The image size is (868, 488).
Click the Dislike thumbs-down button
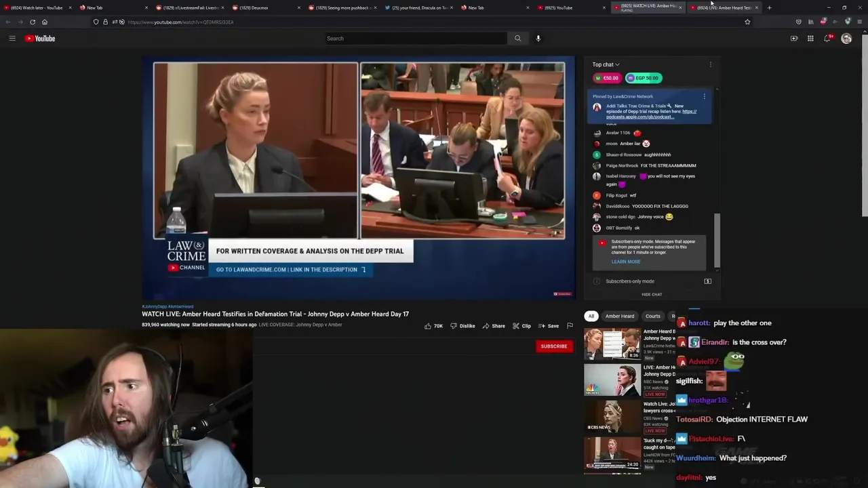[x=462, y=326]
